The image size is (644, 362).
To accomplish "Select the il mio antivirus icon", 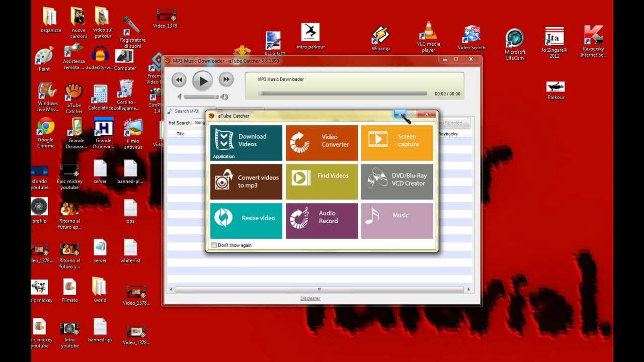I will click(133, 134).
